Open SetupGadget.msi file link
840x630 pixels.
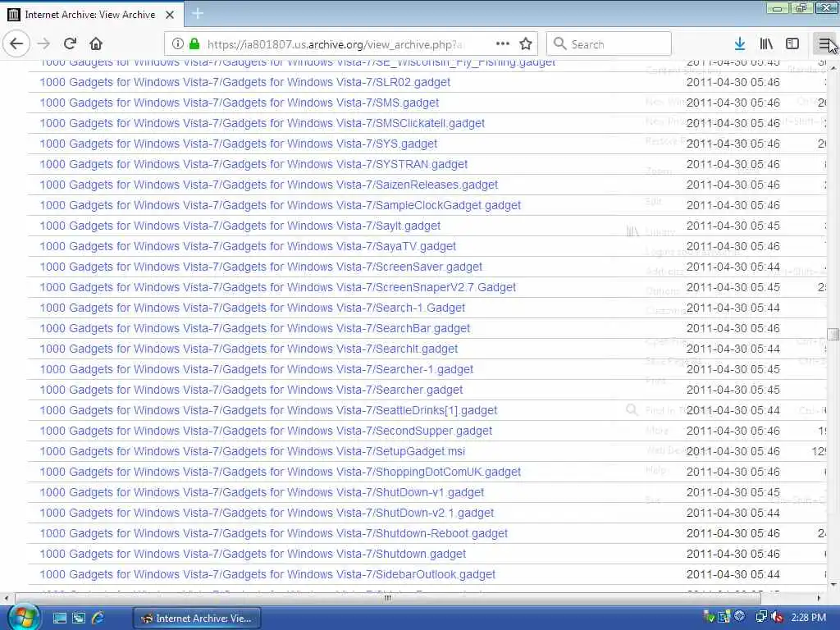pyautogui.click(x=253, y=452)
